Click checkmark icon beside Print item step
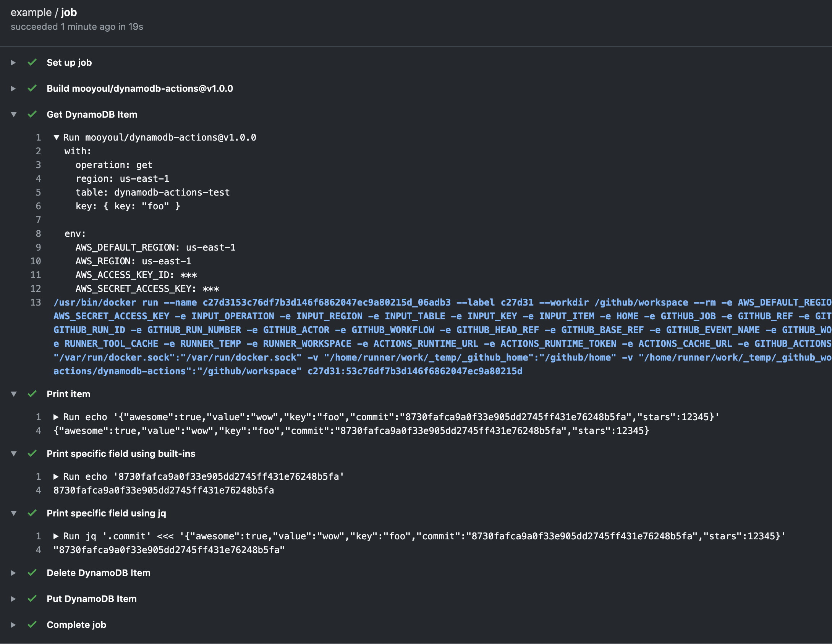Viewport: 832px width, 644px height. tap(32, 394)
